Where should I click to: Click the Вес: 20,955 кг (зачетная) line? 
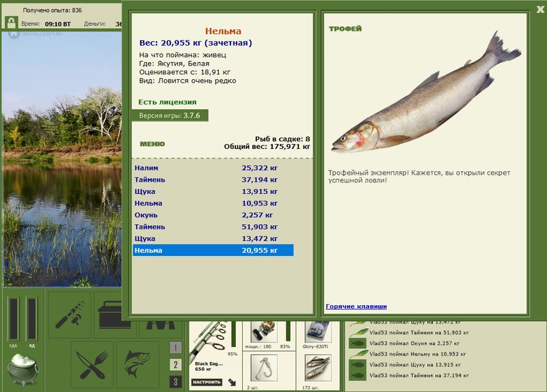point(196,43)
